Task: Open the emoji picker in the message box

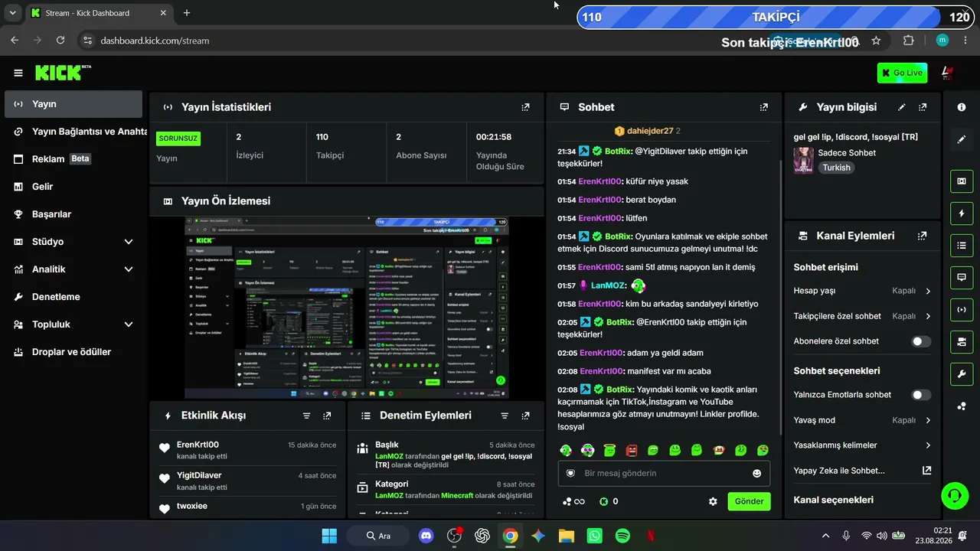Action: pos(757,474)
